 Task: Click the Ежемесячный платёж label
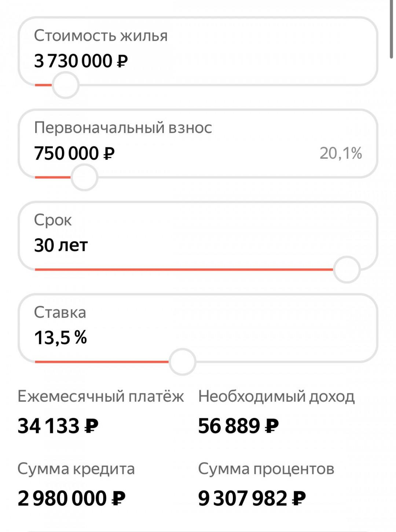coord(101,397)
